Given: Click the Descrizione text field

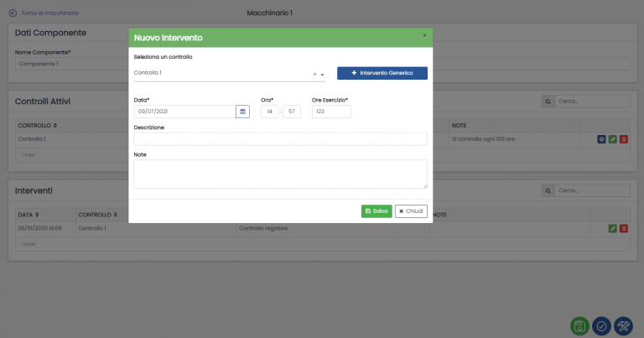Looking at the screenshot, I should tap(280, 139).
